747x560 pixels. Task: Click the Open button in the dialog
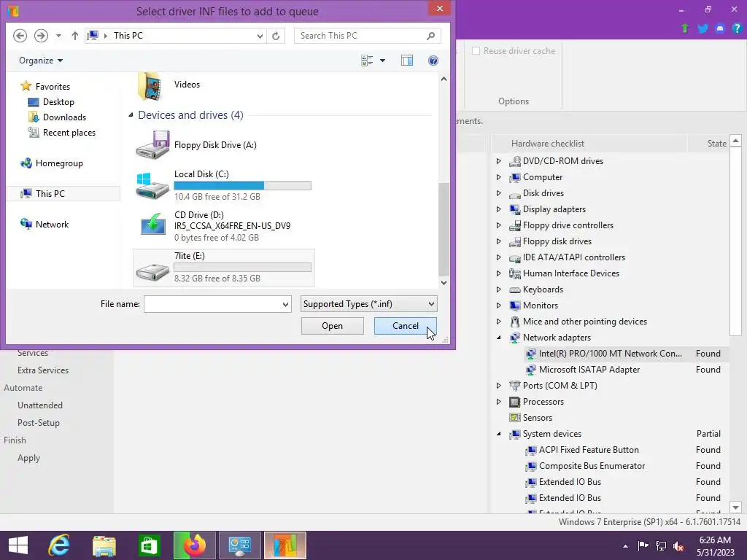[x=332, y=326]
